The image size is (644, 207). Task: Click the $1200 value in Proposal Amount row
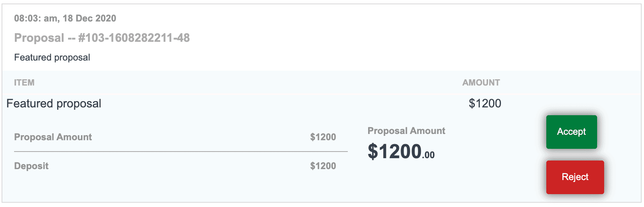click(323, 137)
